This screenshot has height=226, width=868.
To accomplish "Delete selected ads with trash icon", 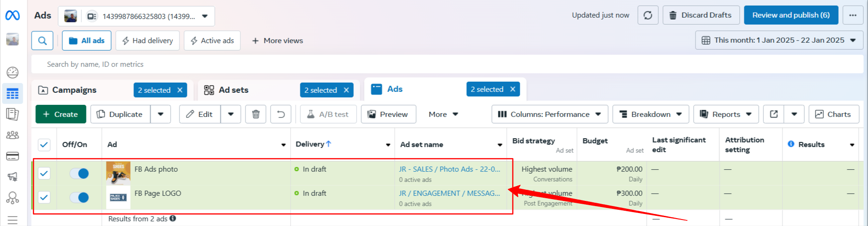I will 256,114.
